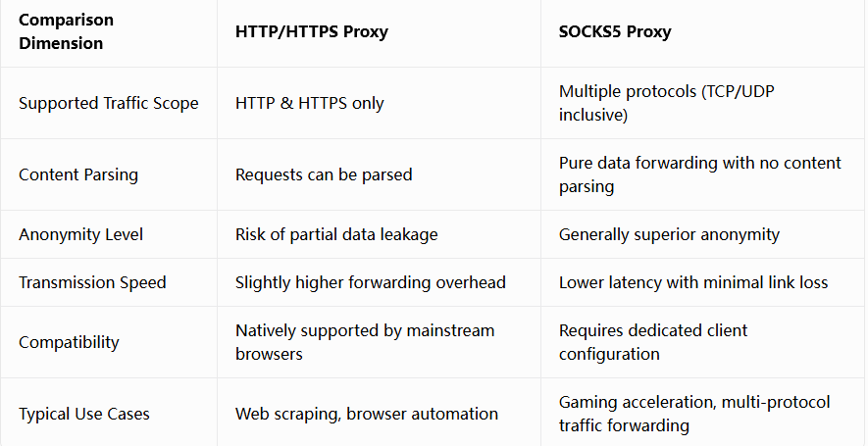Select the Transmission Speed row label

[92, 282]
